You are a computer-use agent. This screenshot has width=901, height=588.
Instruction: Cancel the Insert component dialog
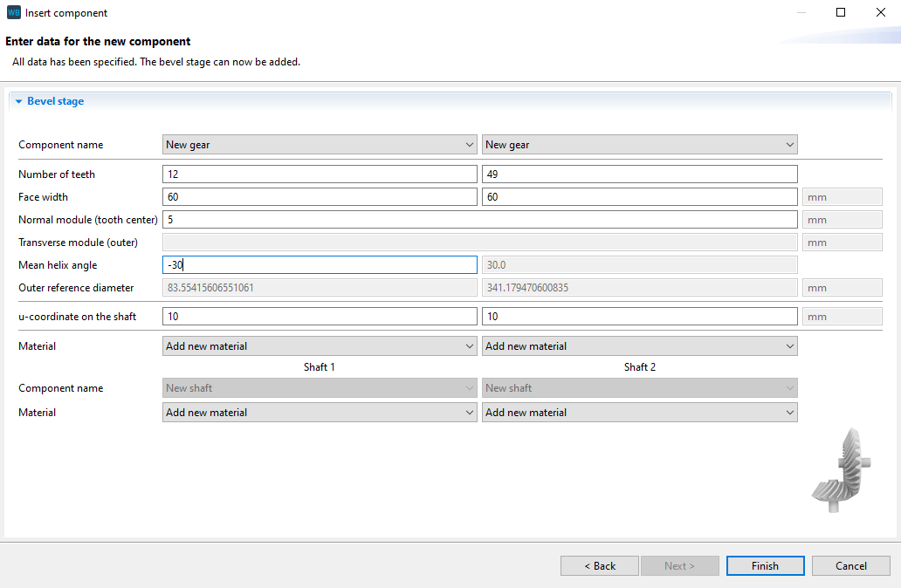tap(850, 566)
